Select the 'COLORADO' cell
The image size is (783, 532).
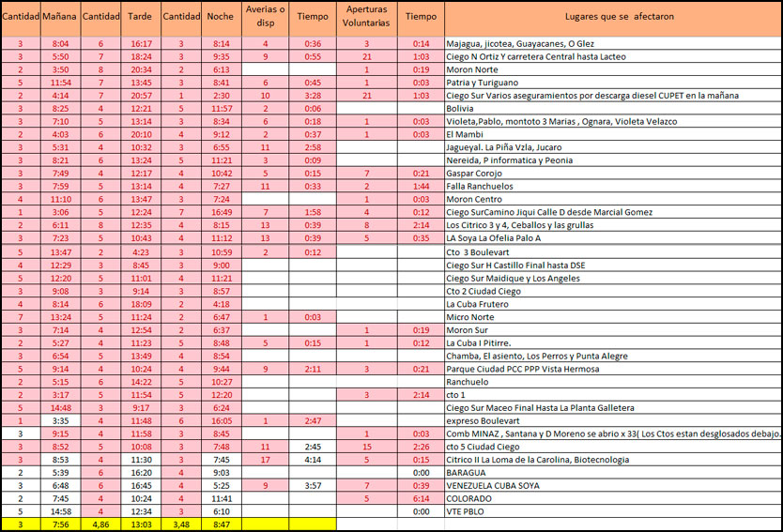click(613, 498)
